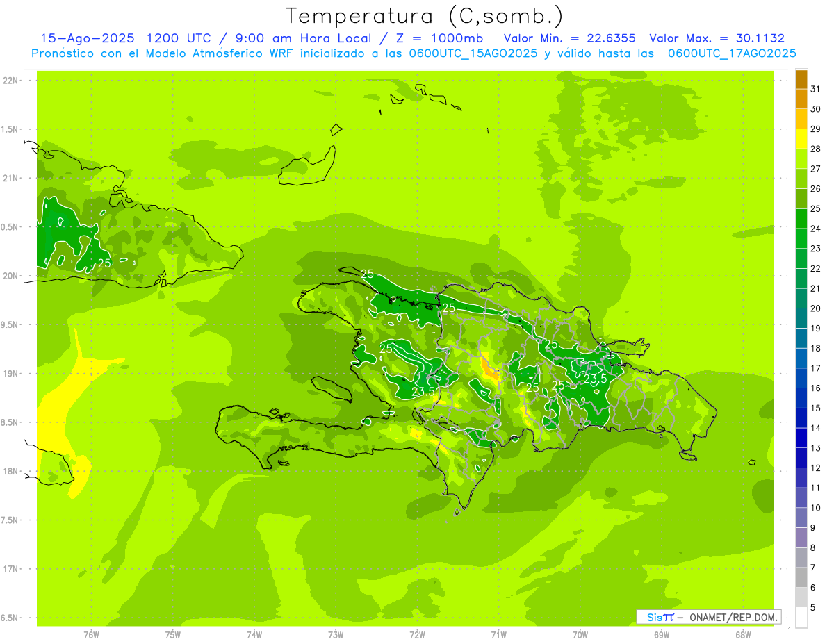Click the teal legend swatch between 19 and 20

coord(801,318)
